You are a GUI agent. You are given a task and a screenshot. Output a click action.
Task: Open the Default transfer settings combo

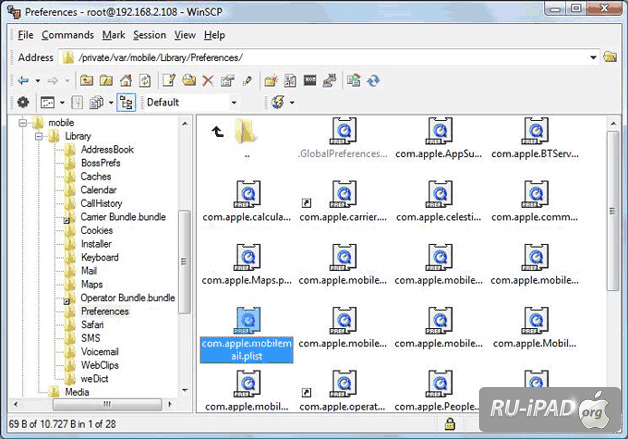click(191, 103)
